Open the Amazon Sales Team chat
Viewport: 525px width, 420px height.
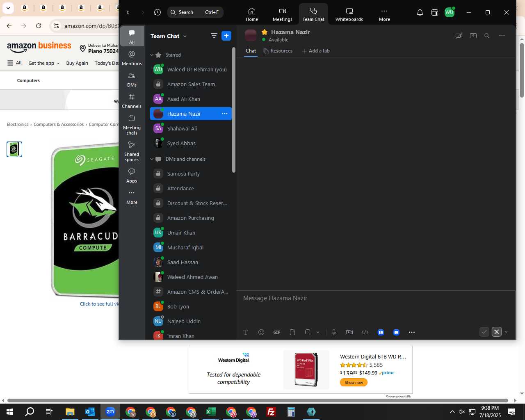click(191, 84)
